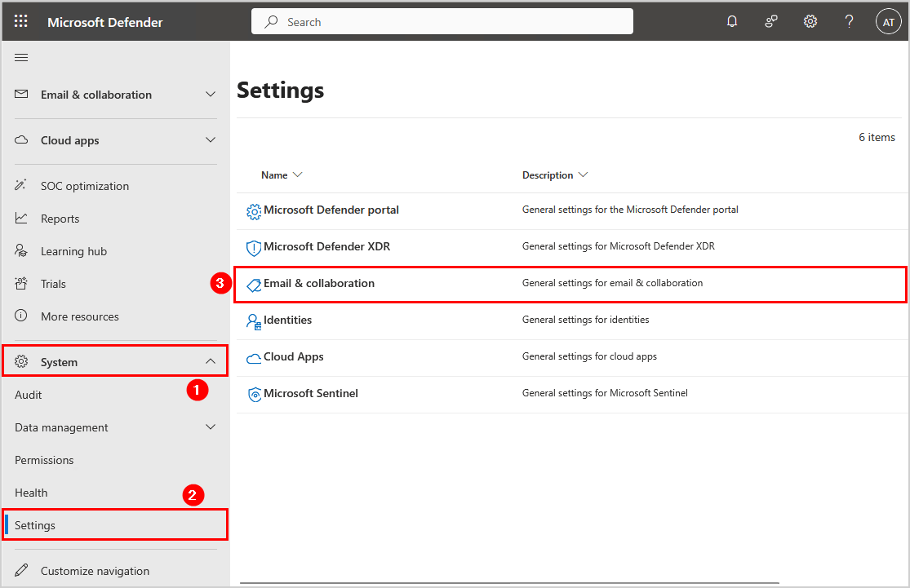Screen dimensions: 910x588
Task: Click the notifications bell icon
Action: (732, 22)
